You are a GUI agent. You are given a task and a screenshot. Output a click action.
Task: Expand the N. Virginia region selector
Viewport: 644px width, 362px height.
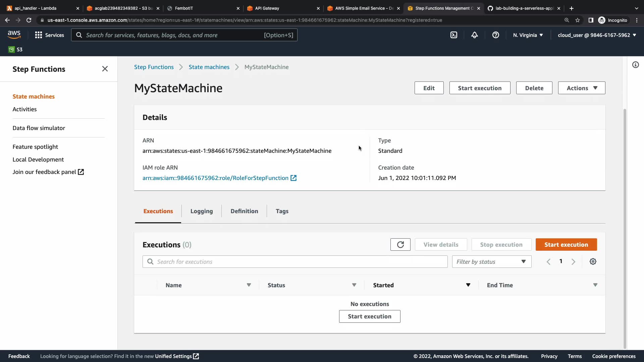528,35
